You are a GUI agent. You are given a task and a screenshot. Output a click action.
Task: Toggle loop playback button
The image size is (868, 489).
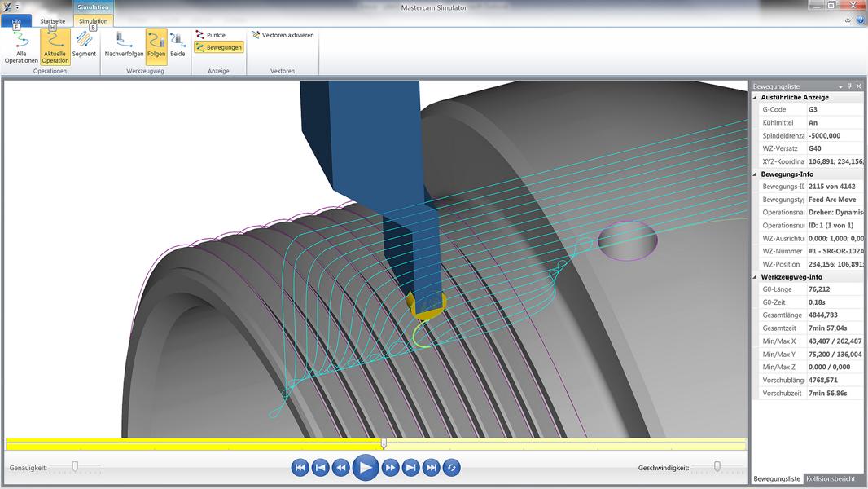click(x=452, y=467)
